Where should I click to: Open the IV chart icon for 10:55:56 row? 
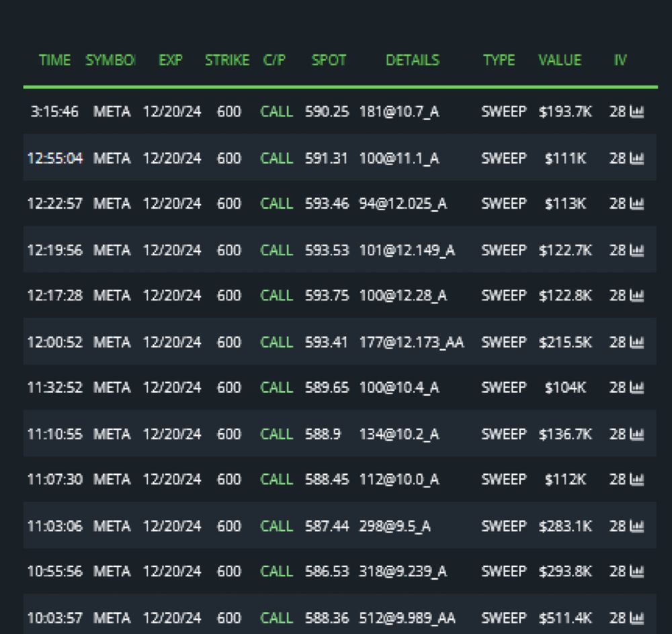click(637, 572)
